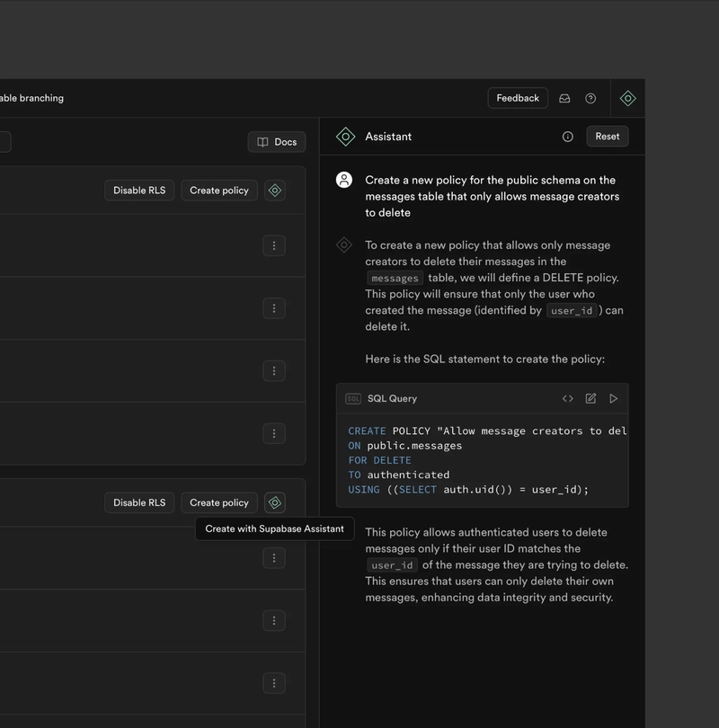Click the SQL badge icon beside SQL Query
The height and width of the screenshot is (728, 719).
tap(353, 399)
